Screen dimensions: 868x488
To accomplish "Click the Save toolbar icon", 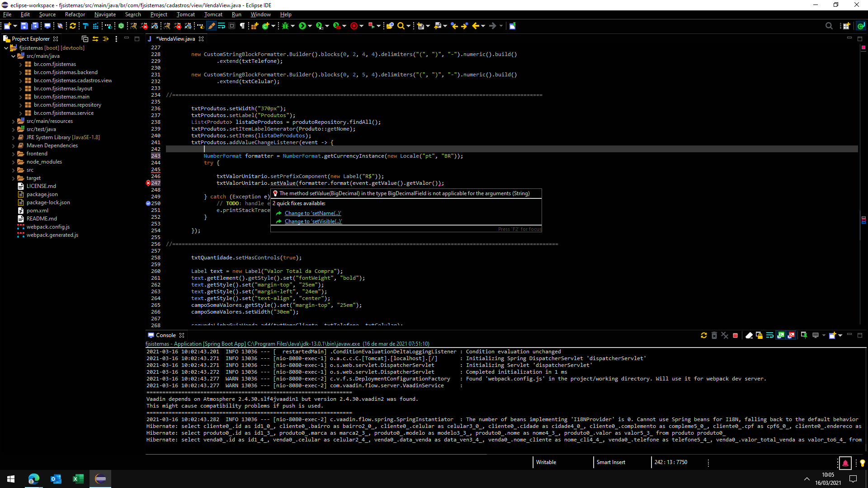I will tap(24, 26).
